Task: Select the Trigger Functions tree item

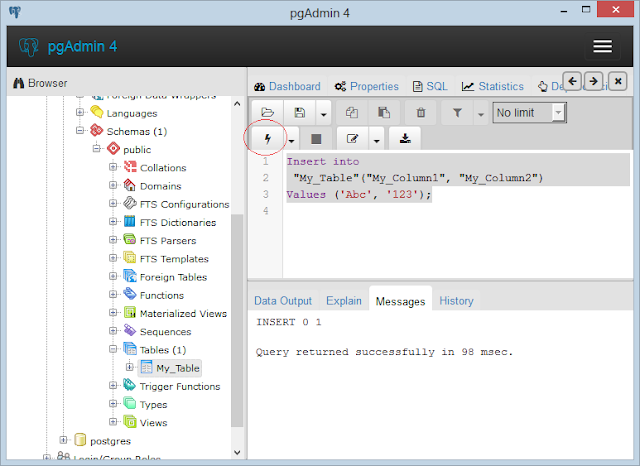Action: (180, 386)
